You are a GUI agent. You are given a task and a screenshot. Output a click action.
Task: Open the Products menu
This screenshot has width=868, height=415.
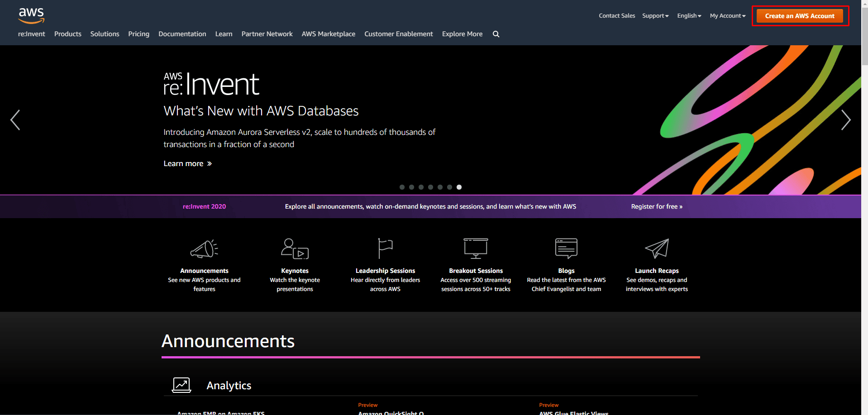click(x=68, y=34)
